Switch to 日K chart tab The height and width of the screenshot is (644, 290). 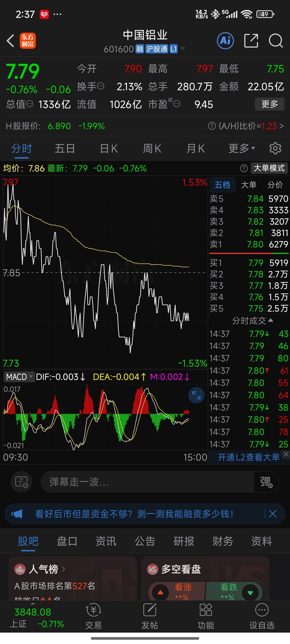pos(109,149)
